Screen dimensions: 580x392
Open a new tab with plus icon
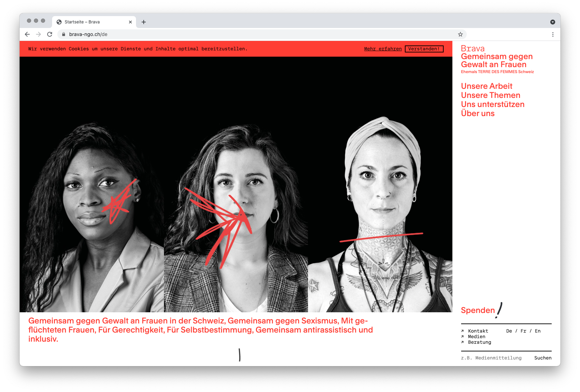tap(144, 22)
